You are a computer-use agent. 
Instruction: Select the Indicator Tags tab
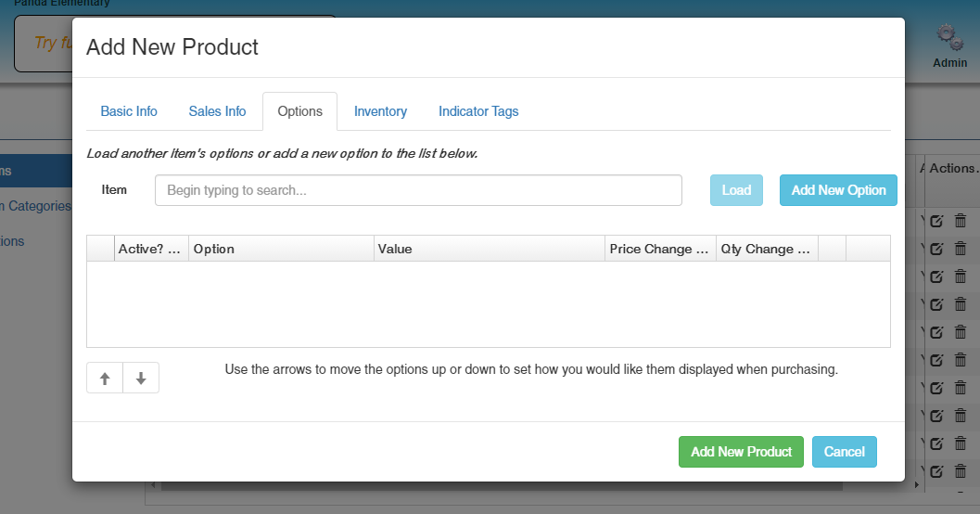[x=478, y=111]
